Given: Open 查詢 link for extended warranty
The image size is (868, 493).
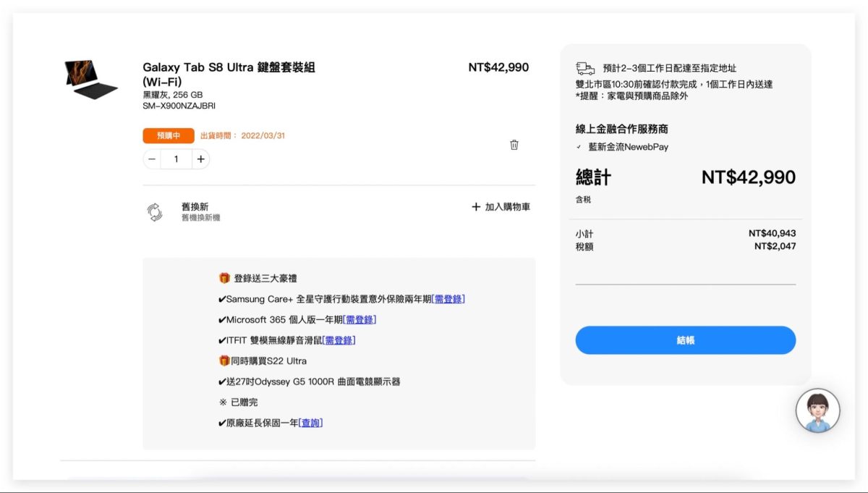Looking at the screenshot, I should (x=310, y=423).
